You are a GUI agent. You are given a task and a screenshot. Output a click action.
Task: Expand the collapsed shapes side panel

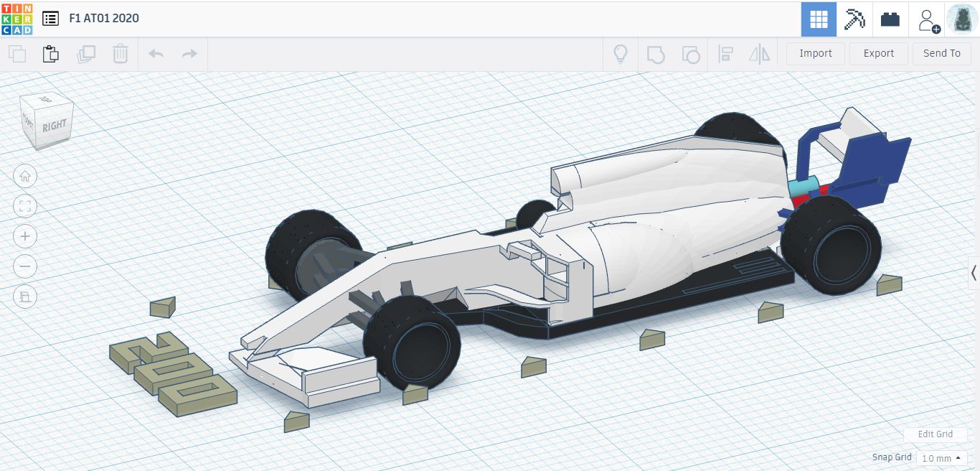(x=974, y=273)
